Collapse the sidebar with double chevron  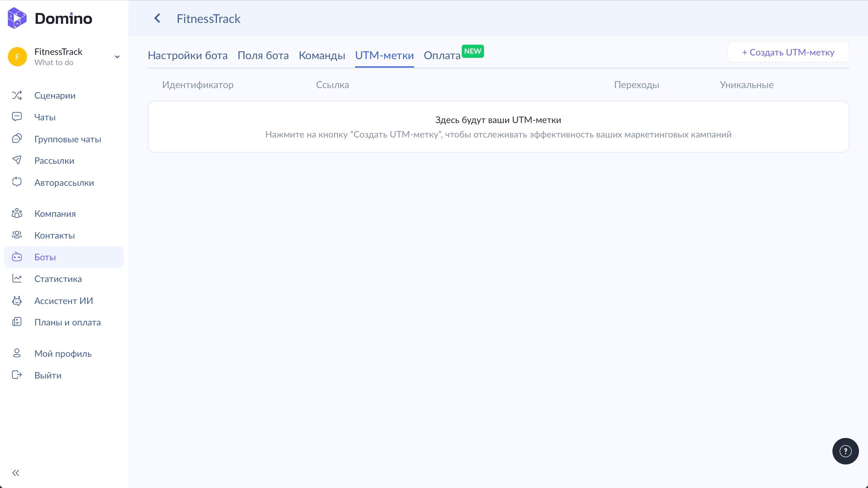16,473
